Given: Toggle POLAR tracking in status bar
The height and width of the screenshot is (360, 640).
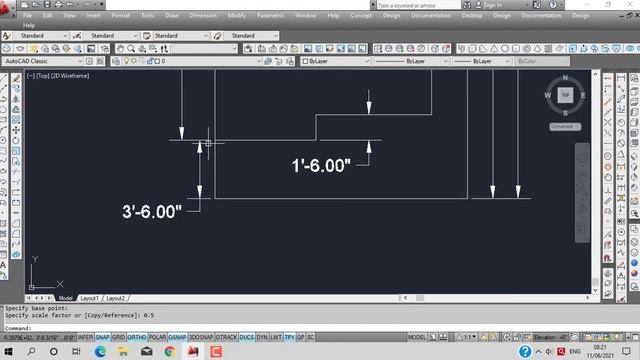Looking at the screenshot, I should click(x=157, y=337).
